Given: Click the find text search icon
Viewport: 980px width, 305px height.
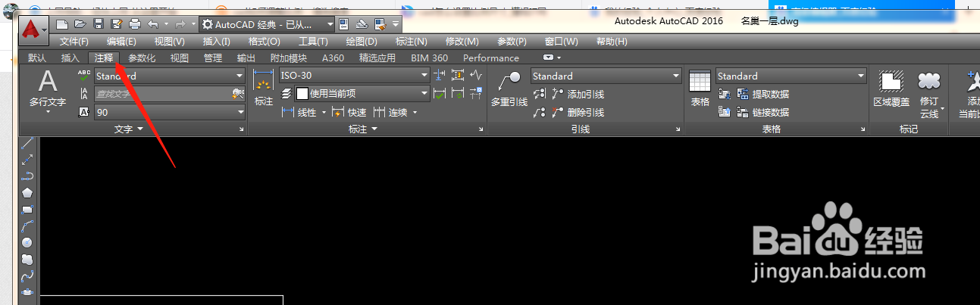Looking at the screenshot, I should pos(238,94).
